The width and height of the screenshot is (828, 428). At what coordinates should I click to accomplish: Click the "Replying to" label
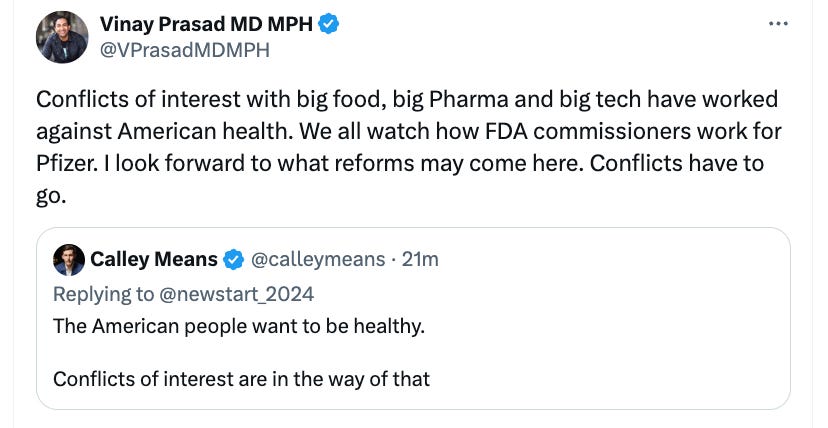point(102,293)
